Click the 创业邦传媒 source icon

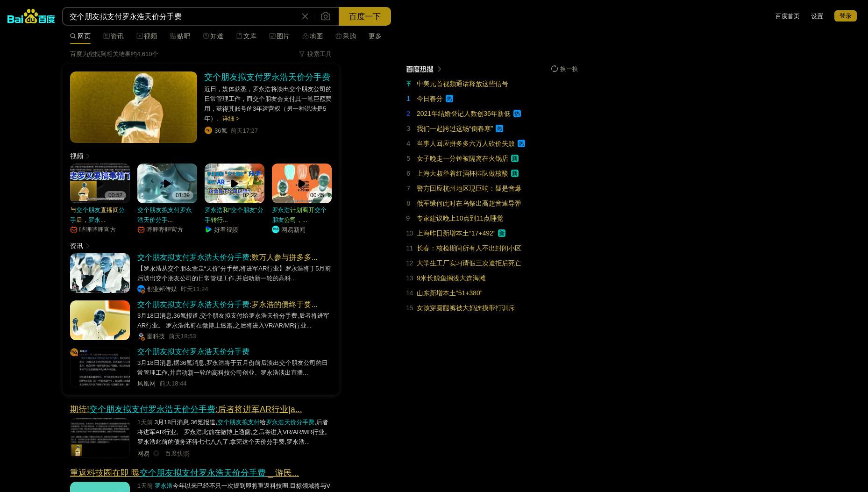coord(141,289)
